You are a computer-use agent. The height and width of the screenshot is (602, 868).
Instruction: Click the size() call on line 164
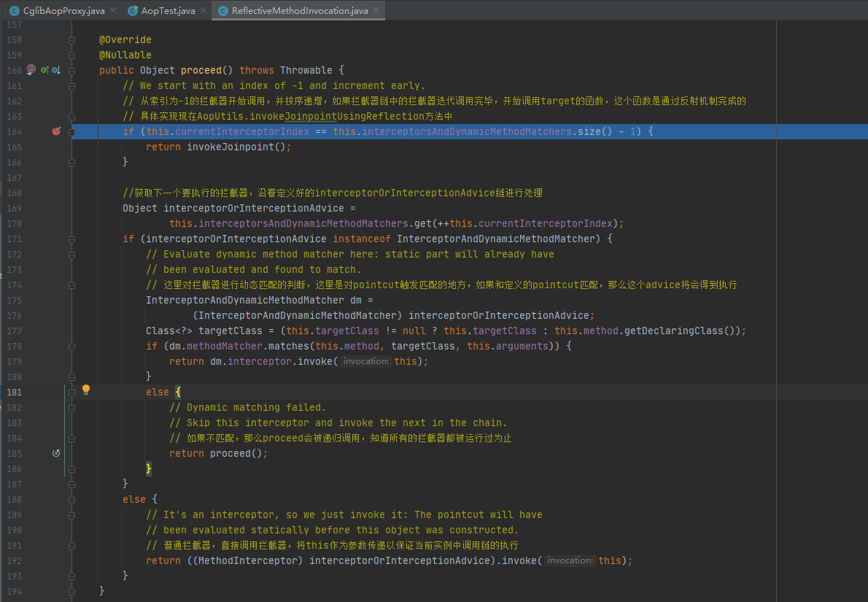pos(594,131)
